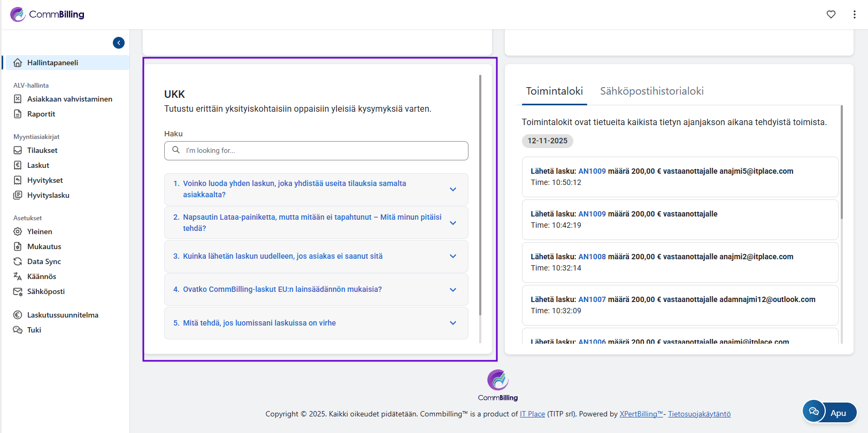
Task: Open Laskutussuunnitelma billing plan
Action: pos(63,315)
